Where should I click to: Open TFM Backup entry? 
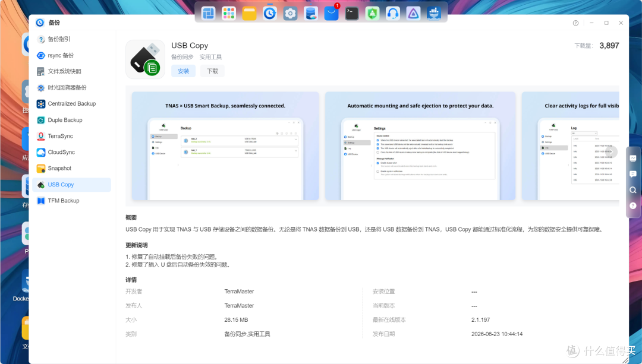click(x=72, y=200)
